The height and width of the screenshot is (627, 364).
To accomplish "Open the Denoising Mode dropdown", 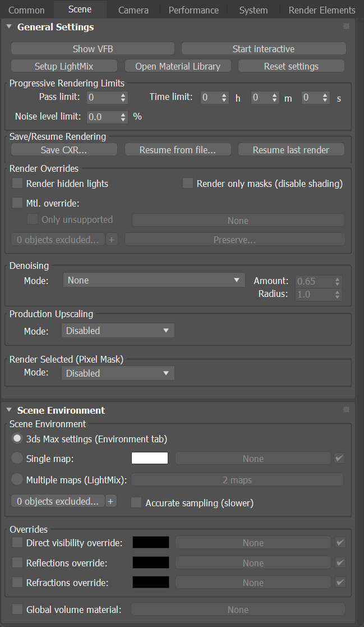I will [x=154, y=280].
